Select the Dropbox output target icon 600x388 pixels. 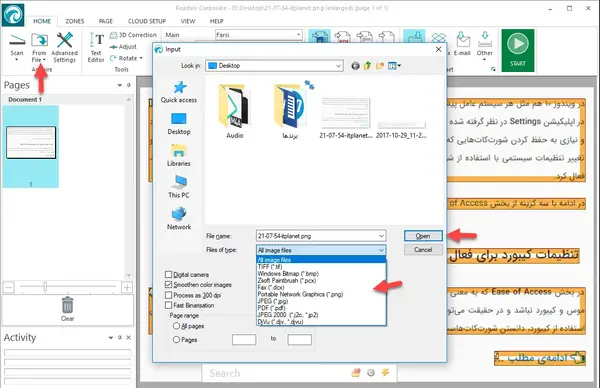click(439, 38)
